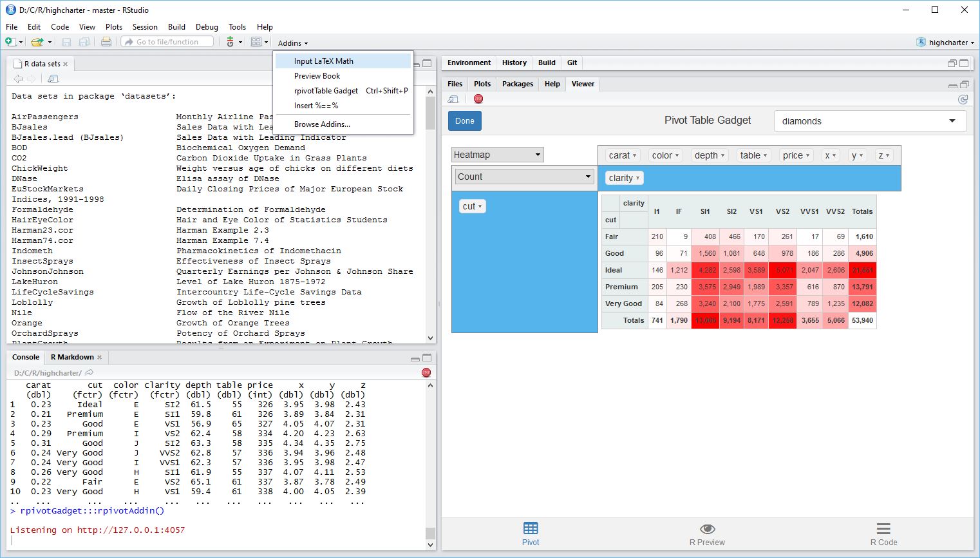980x558 pixels.
Task: Click the Save all documents icon
Action: click(x=84, y=42)
